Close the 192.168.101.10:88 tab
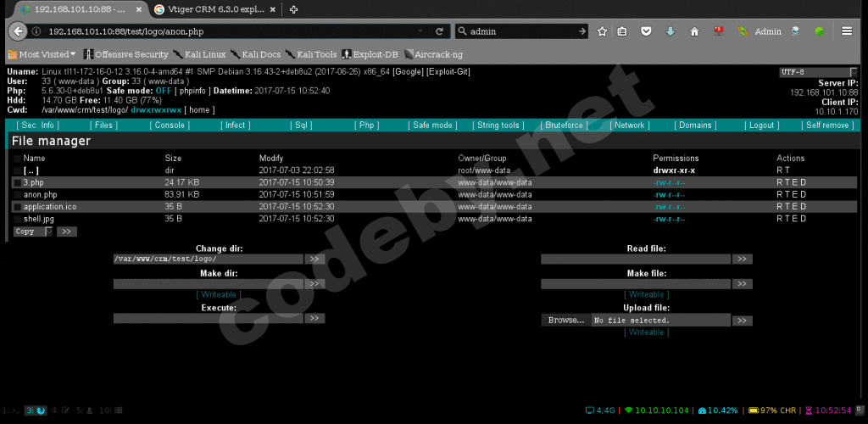 pyautogui.click(x=138, y=9)
